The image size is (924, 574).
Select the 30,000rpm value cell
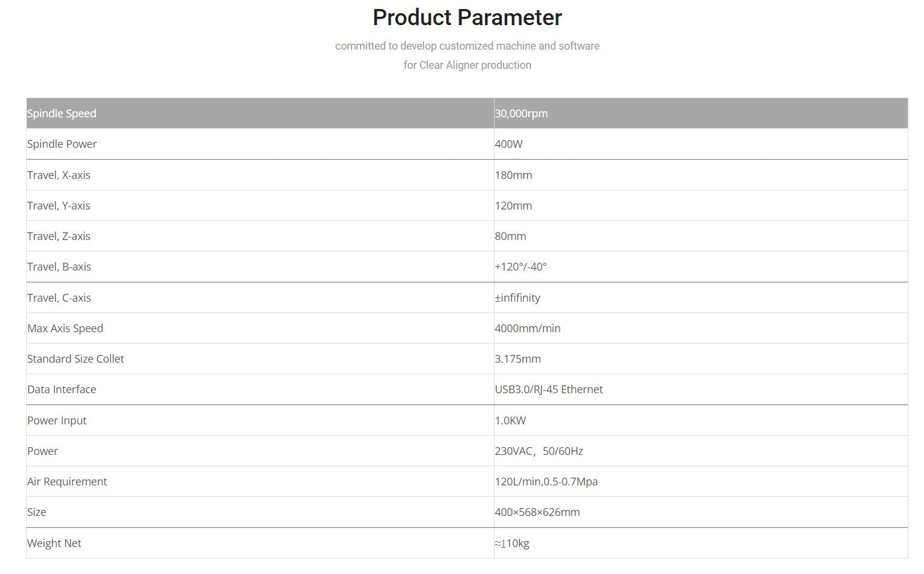(521, 114)
